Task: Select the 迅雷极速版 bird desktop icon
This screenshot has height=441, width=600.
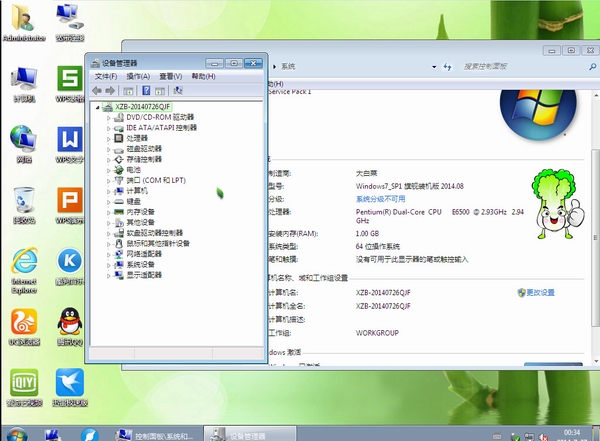Action: pos(70,387)
